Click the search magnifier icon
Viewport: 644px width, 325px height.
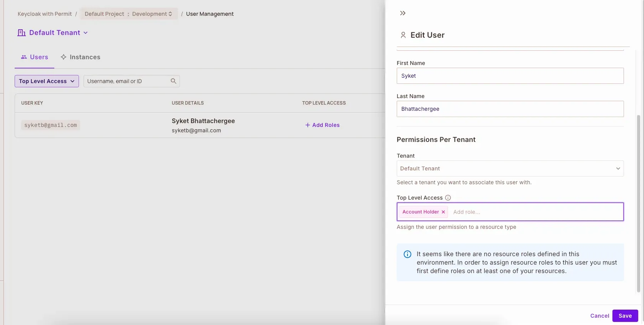[173, 81]
